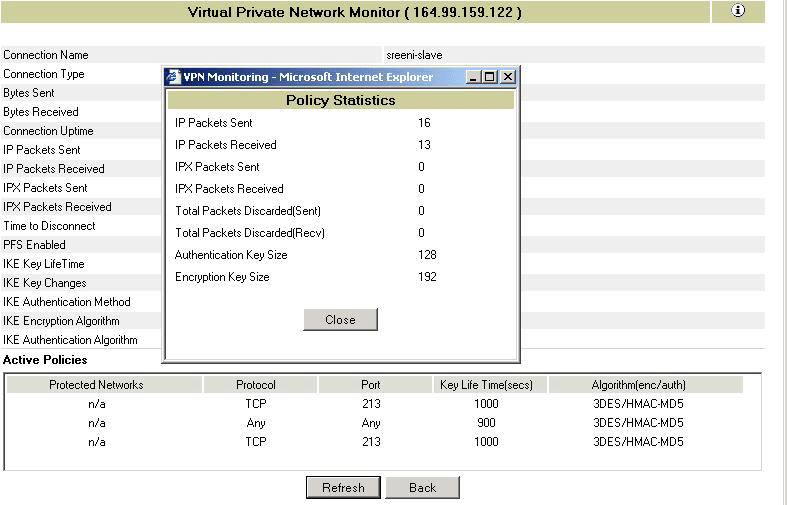Minimize the VPN Monitoring popup window
Image resolution: width=787 pixels, height=505 pixels.
click(474, 77)
